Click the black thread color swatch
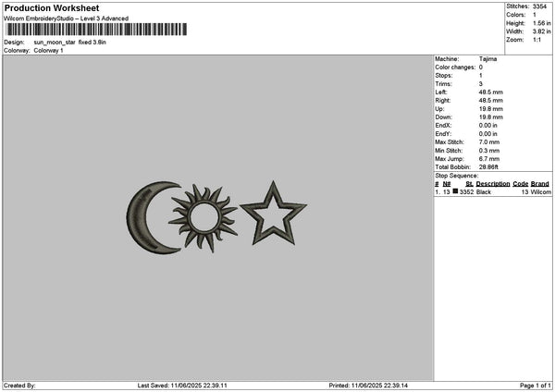 click(455, 191)
